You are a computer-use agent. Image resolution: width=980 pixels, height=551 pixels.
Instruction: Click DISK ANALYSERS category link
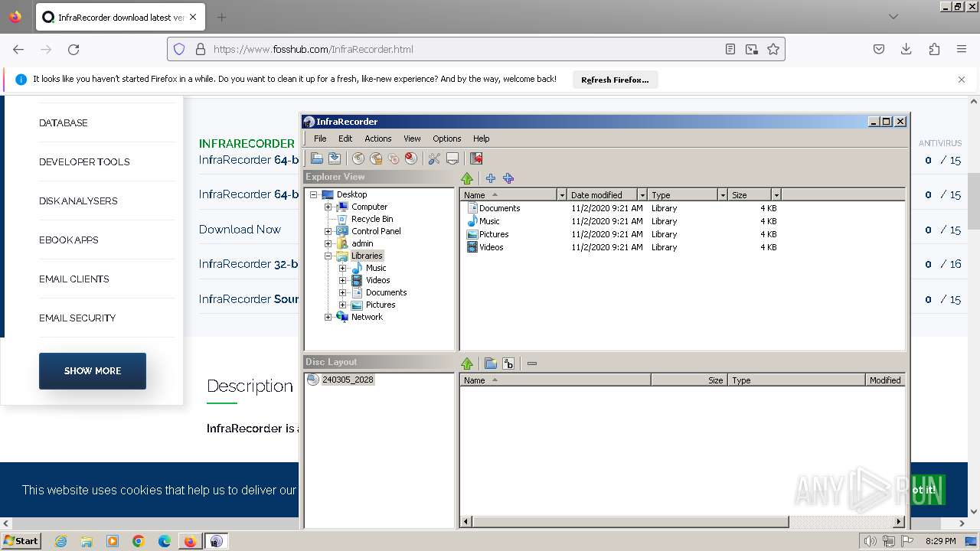pyautogui.click(x=78, y=201)
